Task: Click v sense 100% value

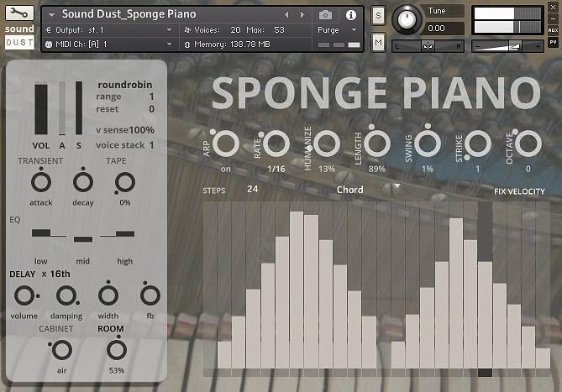Action: (x=142, y=130)
